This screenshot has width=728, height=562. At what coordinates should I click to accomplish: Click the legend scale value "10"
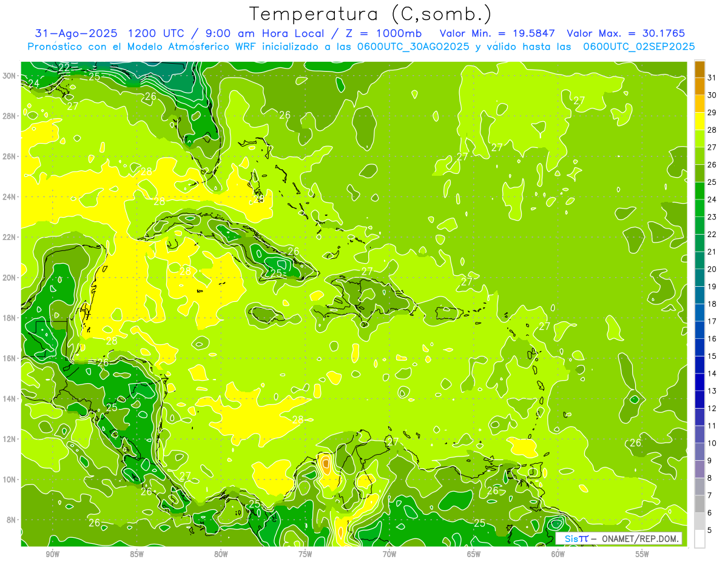[x=712, y=443]
